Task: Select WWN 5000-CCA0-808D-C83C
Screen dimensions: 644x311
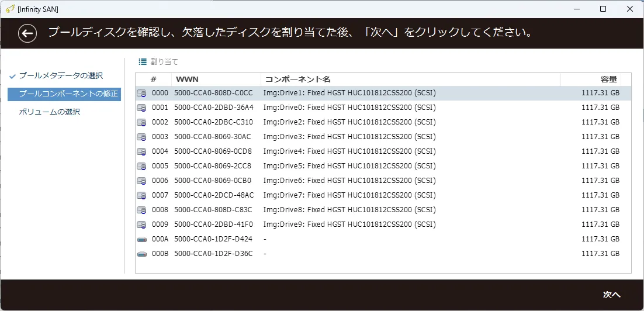Action: [213, 210]
